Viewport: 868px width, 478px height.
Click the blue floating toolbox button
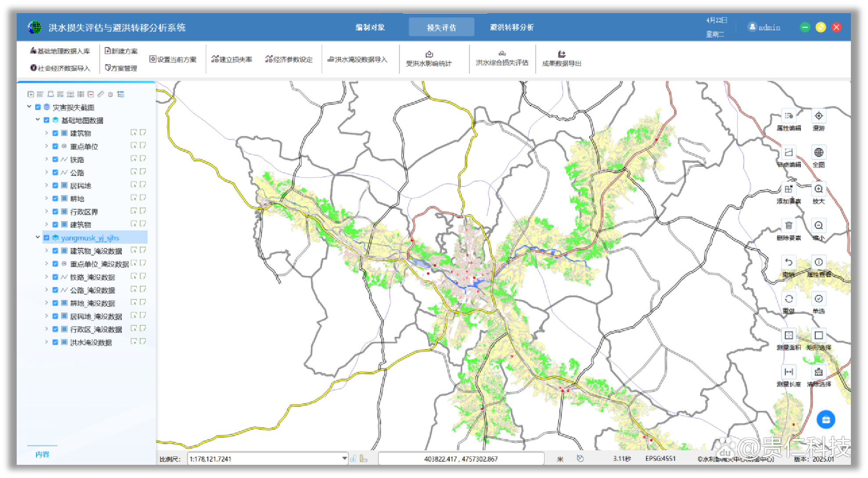click(x=825, y=420)
